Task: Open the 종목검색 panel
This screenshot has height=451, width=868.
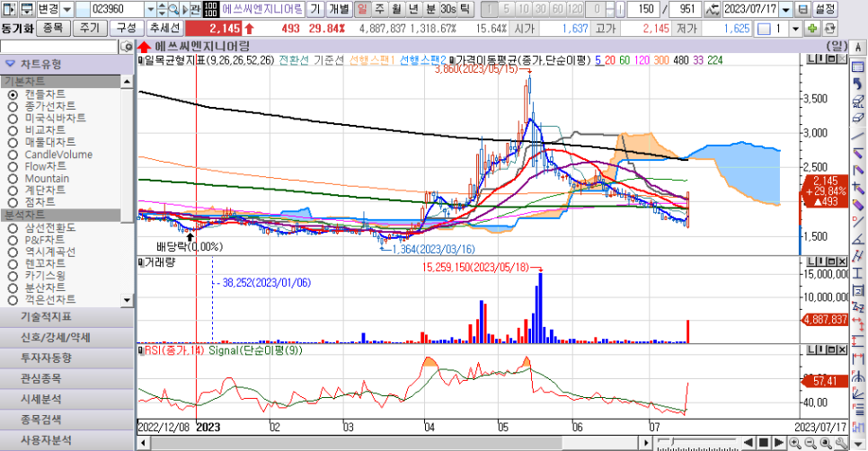Action: (67, 420)
